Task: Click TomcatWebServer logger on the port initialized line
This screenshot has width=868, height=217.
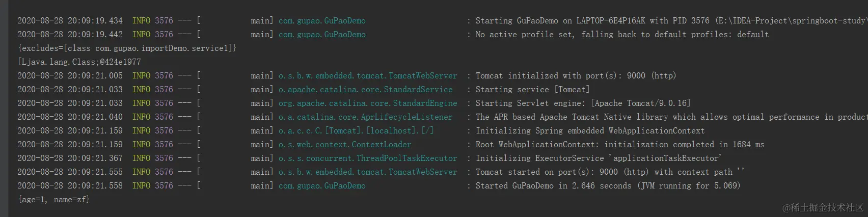Action: tap(368, 76)
